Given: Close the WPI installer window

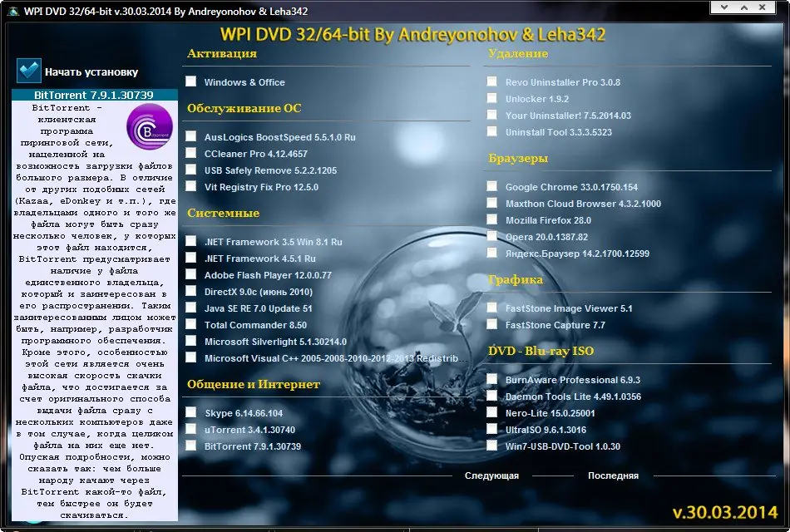Looking at the screenshot, I should point(763,7).
